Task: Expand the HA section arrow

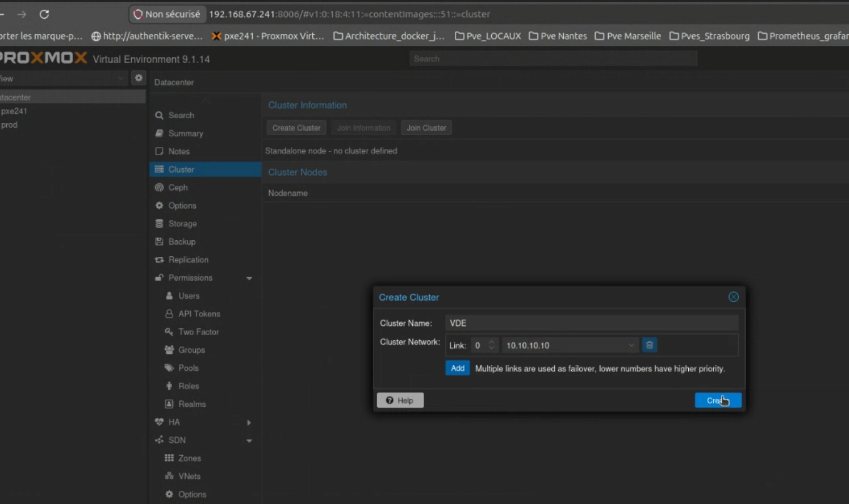Action: pyautogui.click(x=249, y=423)
